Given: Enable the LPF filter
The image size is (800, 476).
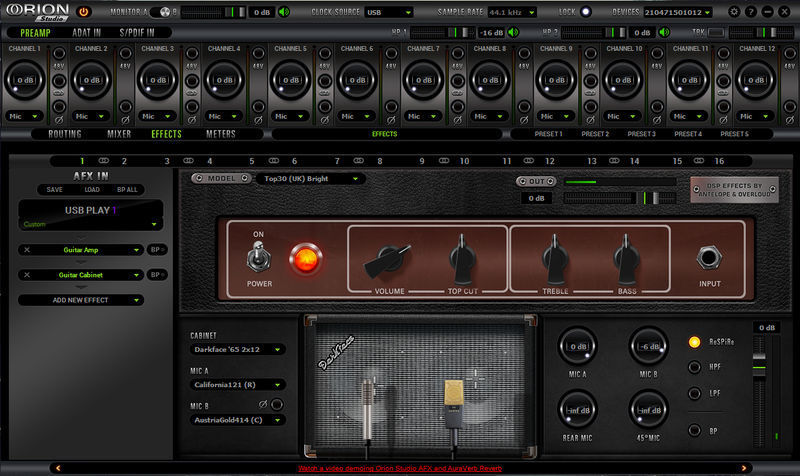Looking at the screenshot, I should [694, 393].
